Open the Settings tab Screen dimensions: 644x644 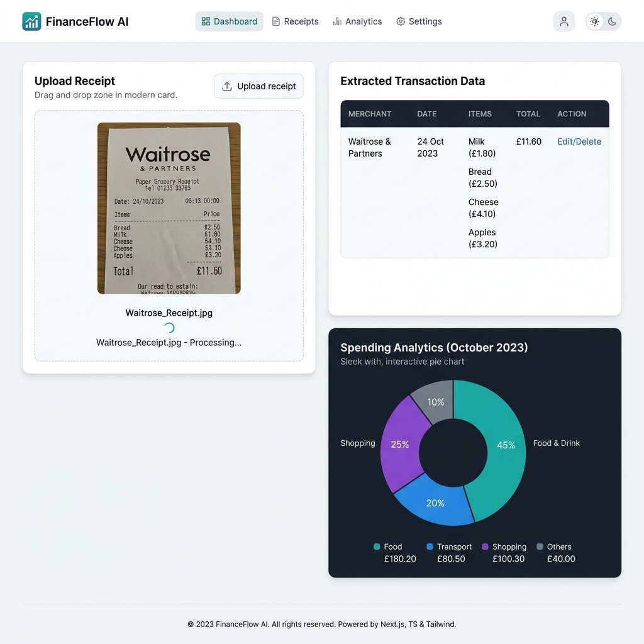pos(419,21)
